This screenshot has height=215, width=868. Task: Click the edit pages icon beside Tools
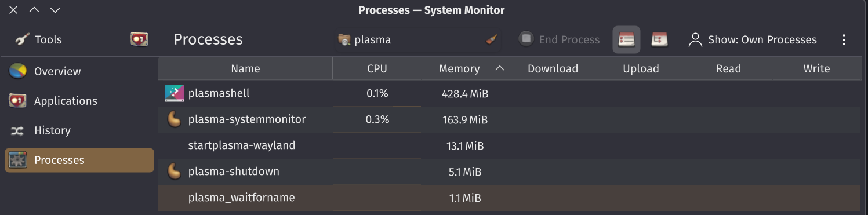pos(139,39)
